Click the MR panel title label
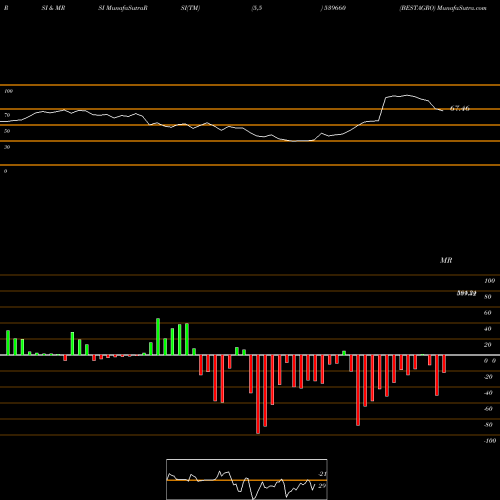The image size is (500, 500). point(446,260)
